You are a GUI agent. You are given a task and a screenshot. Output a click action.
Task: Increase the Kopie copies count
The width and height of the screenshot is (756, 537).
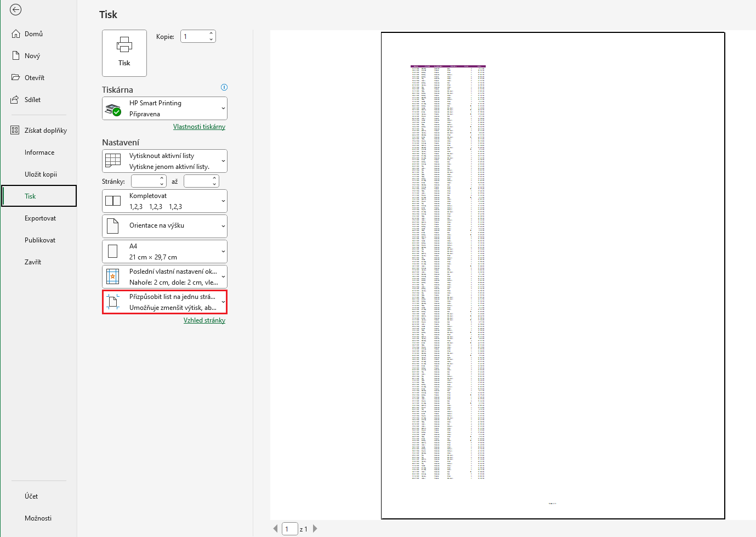point(211,33)
